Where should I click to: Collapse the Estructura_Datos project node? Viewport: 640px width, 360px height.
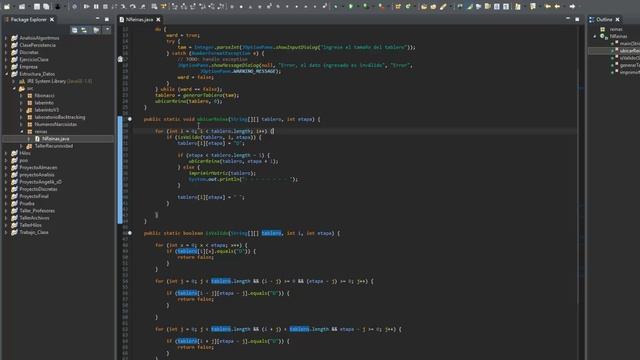point(7,74)
